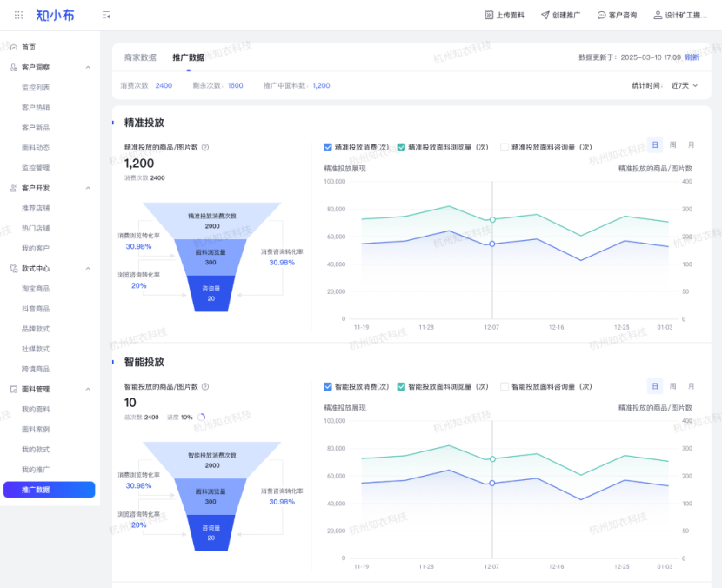The image size is (722, 588).
Task: Click the 客户开发 section icon
Action: click(14, 188)
